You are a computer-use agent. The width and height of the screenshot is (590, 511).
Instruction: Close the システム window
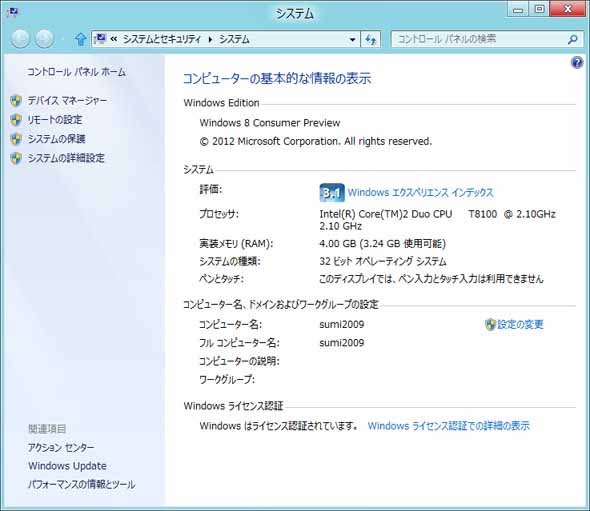pos(568,9)
